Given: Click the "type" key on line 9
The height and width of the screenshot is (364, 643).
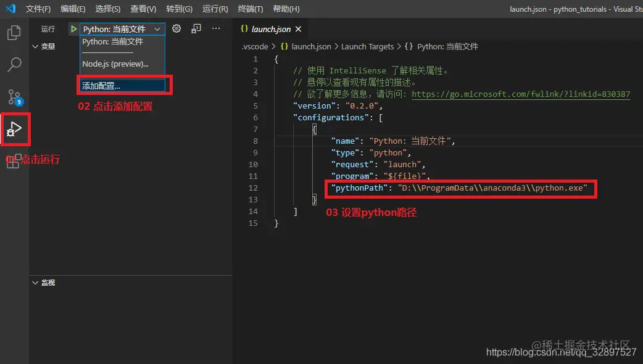Looking at the screenshot, I should click(346, 153).
